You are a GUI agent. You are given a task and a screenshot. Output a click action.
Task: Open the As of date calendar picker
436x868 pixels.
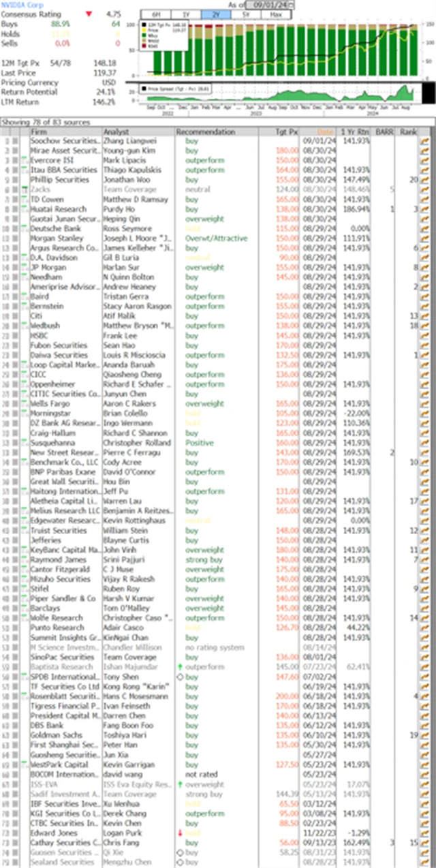coord(292,5)
